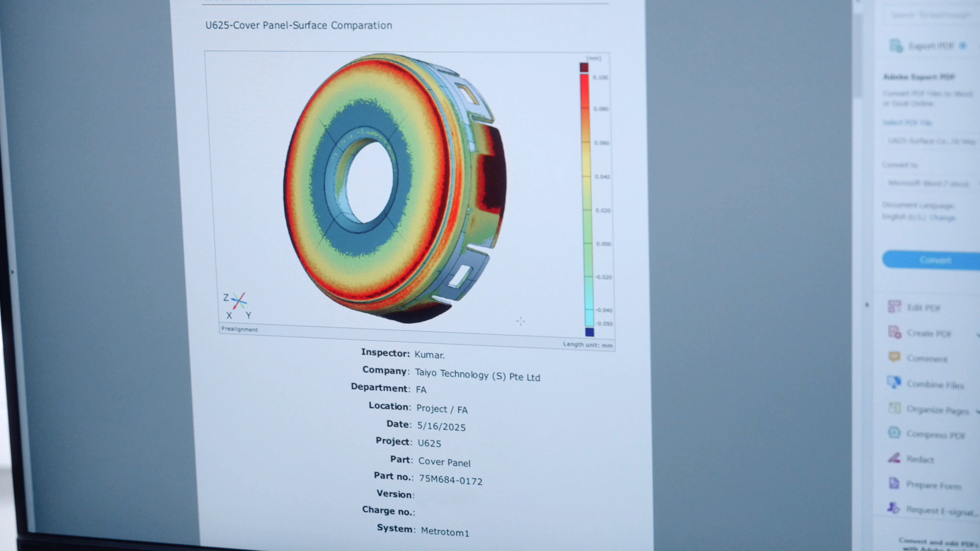Viewport: 980px width, 551px height.
Task: Select the U625-Surface PDF file field
Action: [932, 141]
